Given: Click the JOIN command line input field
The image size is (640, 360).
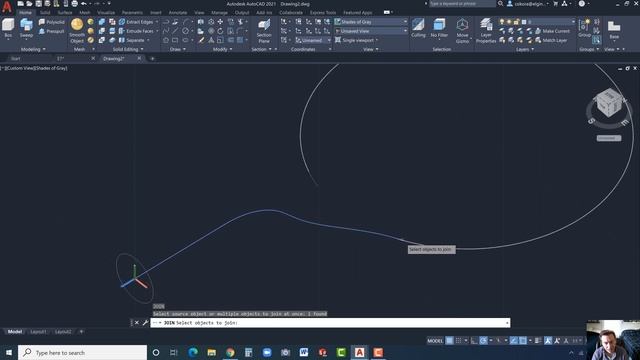Looking at the screenshot, I should coord(330,322).
